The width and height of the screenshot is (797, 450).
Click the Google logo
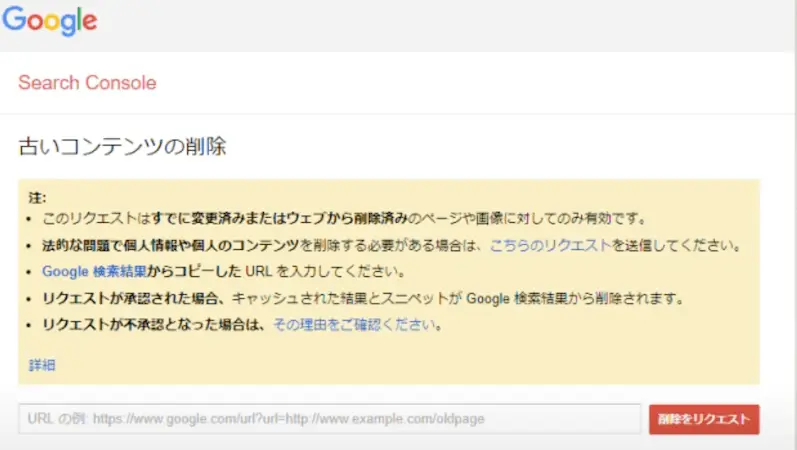[x=49, y=20]
